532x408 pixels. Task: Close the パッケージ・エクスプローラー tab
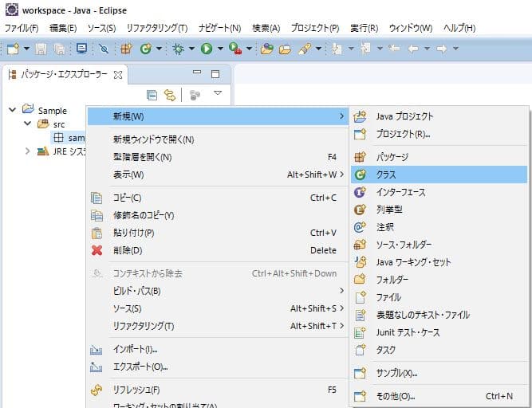(118, 75)
